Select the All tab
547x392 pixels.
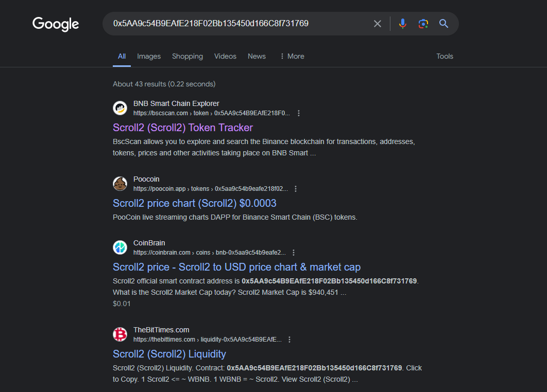pos(122,56)
